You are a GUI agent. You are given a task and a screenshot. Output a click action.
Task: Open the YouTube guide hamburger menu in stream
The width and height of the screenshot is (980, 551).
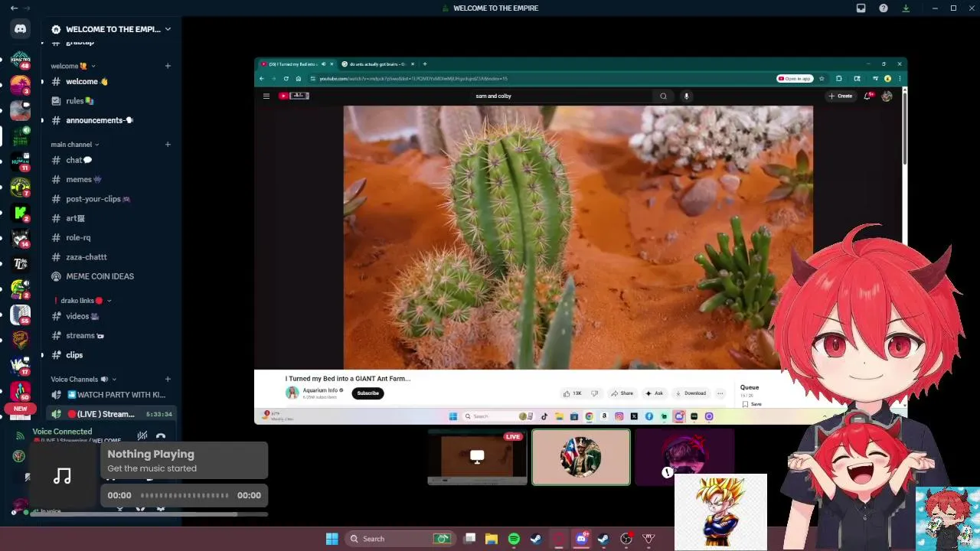click(x=266, y=96)
